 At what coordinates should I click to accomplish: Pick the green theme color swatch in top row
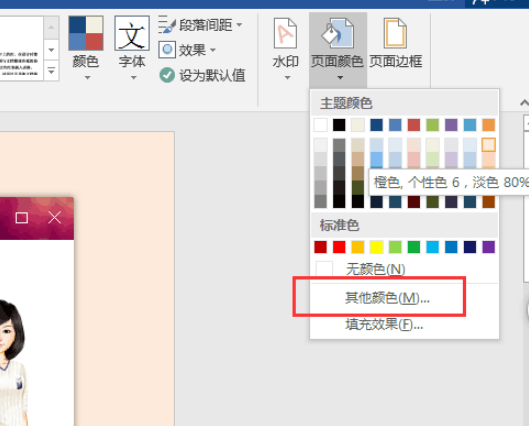(433, 125)
